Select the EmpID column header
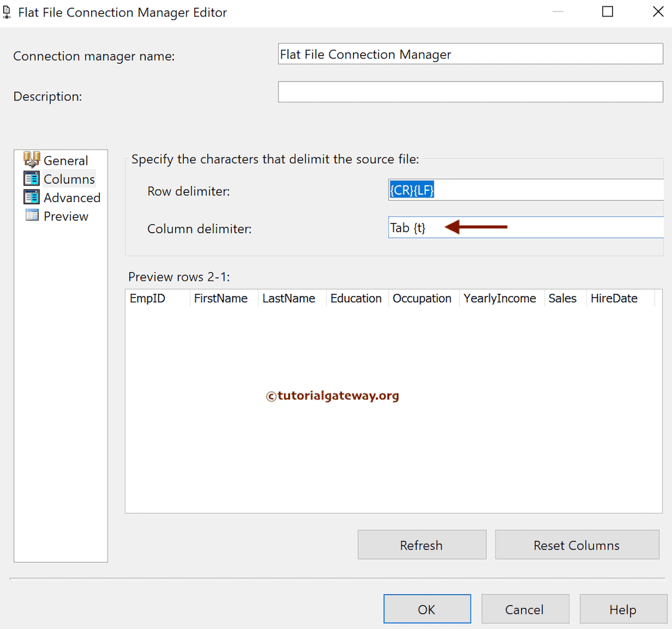This screenshot has width=672, height=629. (147, 298)
